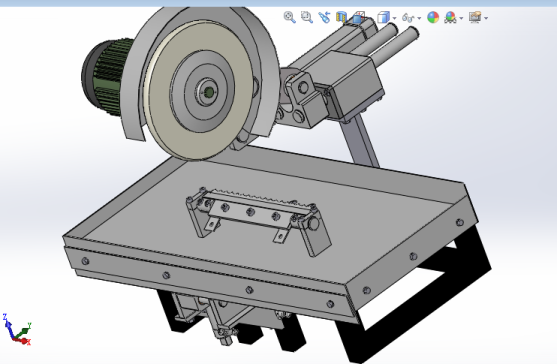Click the XYZ orientation triad
The width and height of the screenshot is (557, 364).
click(x=16, y=329)
